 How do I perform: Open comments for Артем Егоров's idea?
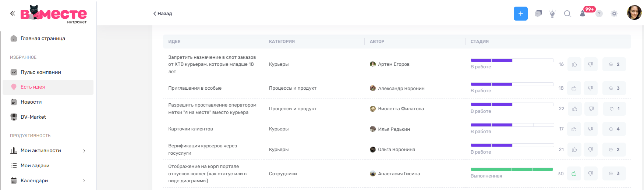[614, 64]
